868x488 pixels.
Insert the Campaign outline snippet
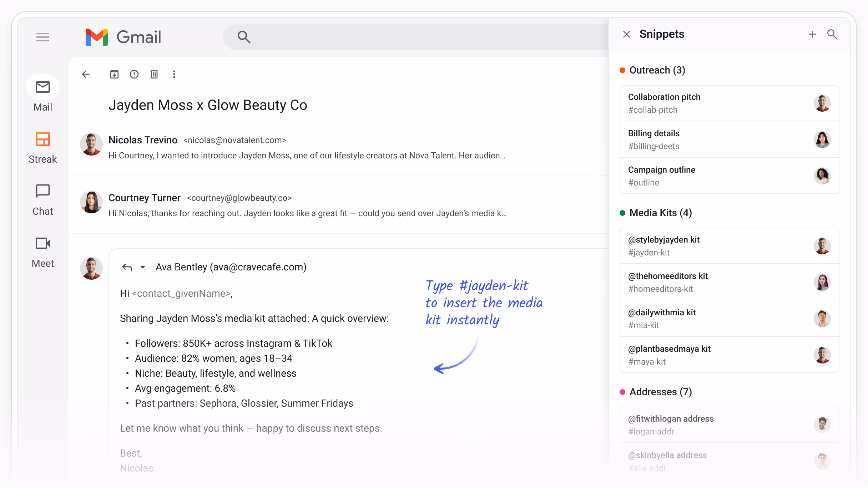click(x=730, y=176)
